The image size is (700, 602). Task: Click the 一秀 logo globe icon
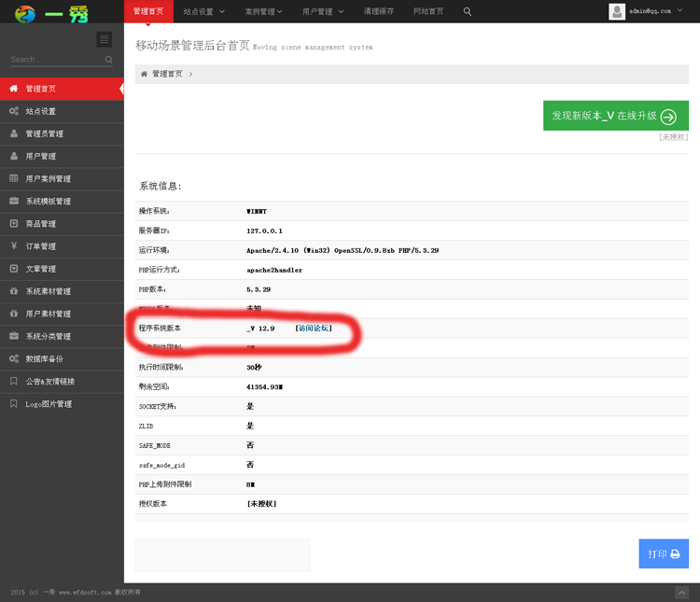[25, 14]
